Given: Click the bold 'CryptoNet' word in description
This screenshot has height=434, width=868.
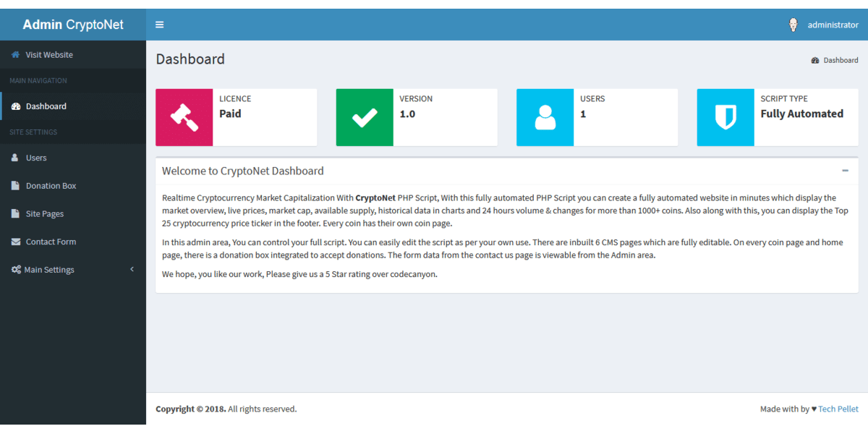Looking at the screenshot, I should pyautogui.click(x=375, y=198).
